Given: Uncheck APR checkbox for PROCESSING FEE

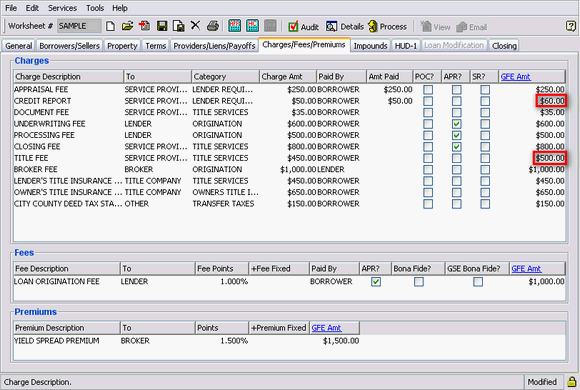Looking at the screenshot, I should tap(457, 135).
